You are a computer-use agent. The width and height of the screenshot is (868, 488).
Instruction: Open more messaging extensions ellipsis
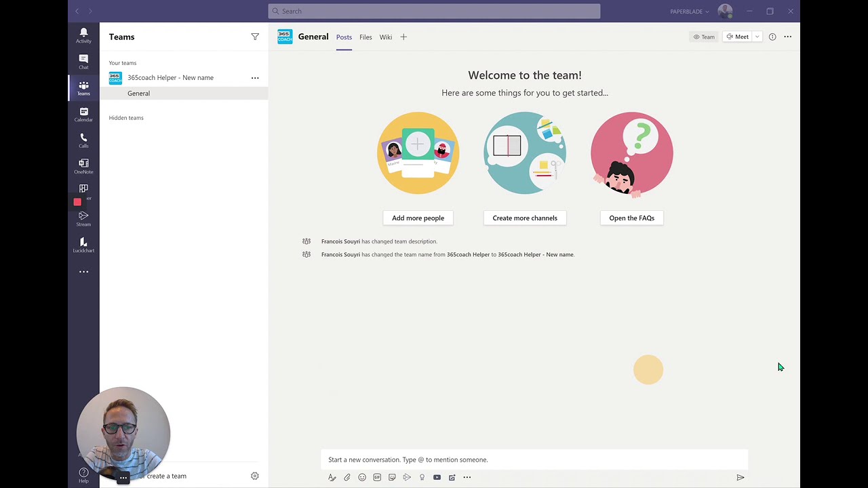[467, 477]
